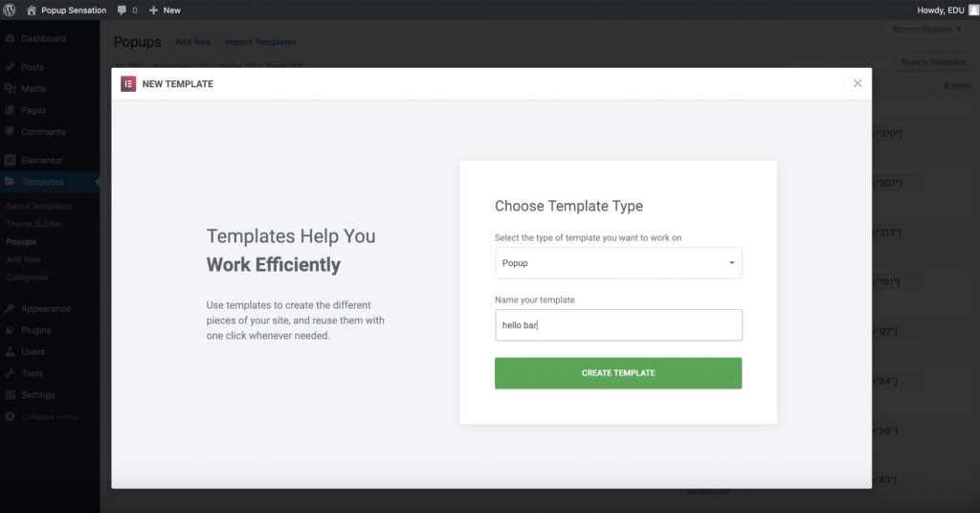
Task: Click the Elementor icon in sidebar menu
Action: [x=10, y=160]
